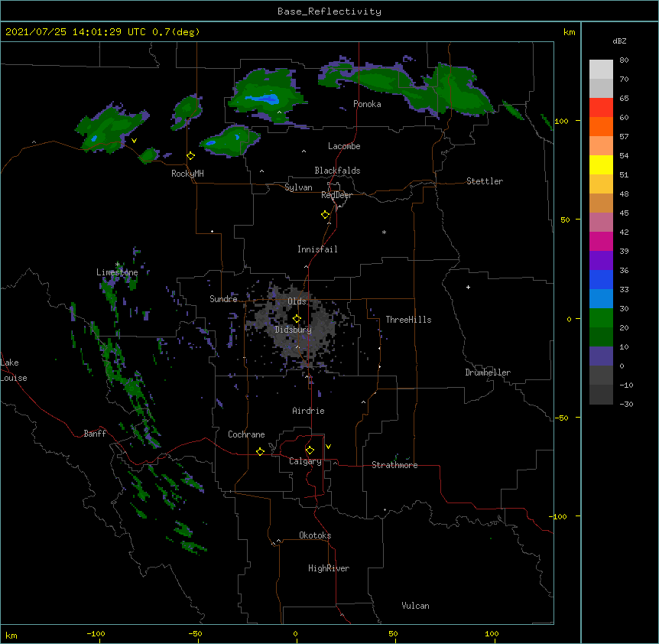Pick the white-grey 80 dBZ swatch in legend
Image resolution: width=659 pixels, height=644 pixels.
point(601,70)
